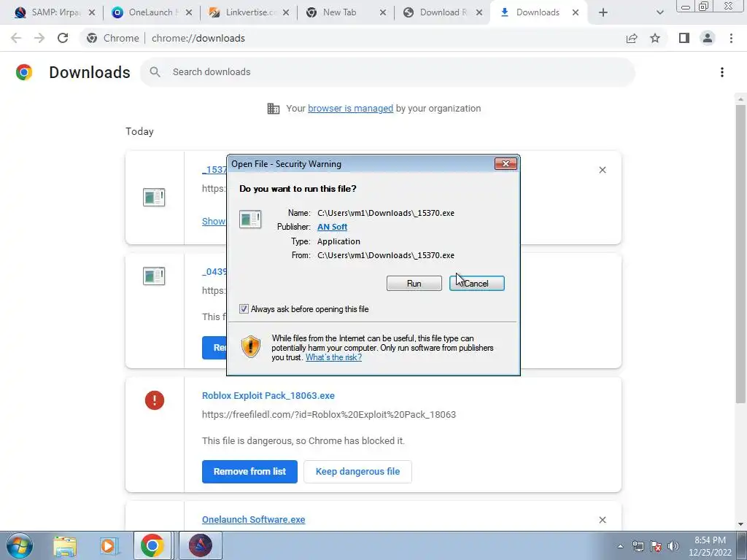Click the SAMP launcher taskbar icon
The image size is (747, 560).
click(x=201, y=545)
